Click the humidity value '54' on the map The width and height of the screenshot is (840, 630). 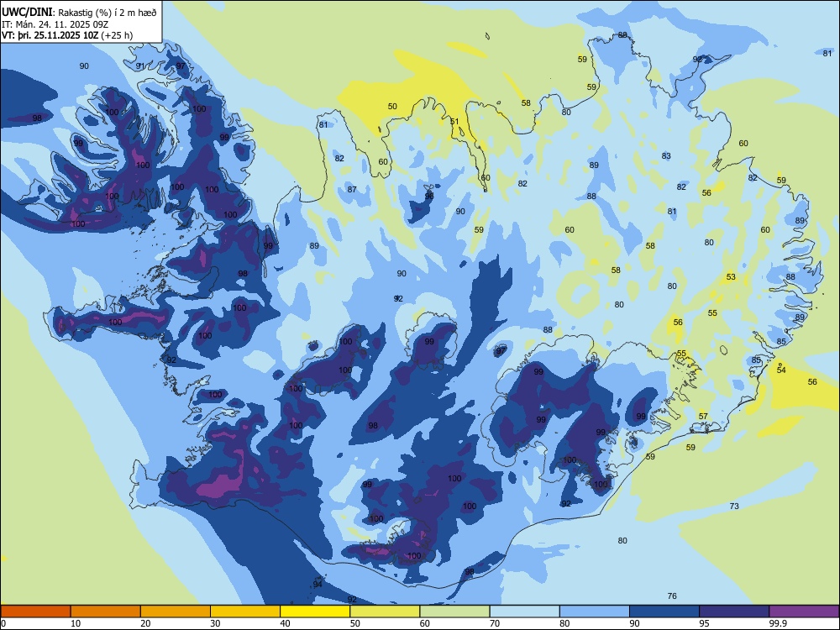tap(781, 370)
